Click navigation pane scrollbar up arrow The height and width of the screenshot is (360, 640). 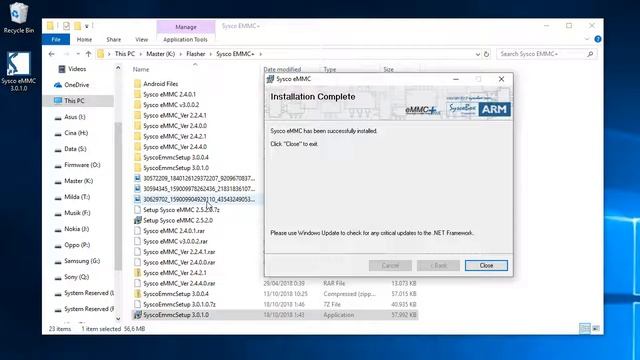pos(118,68)
